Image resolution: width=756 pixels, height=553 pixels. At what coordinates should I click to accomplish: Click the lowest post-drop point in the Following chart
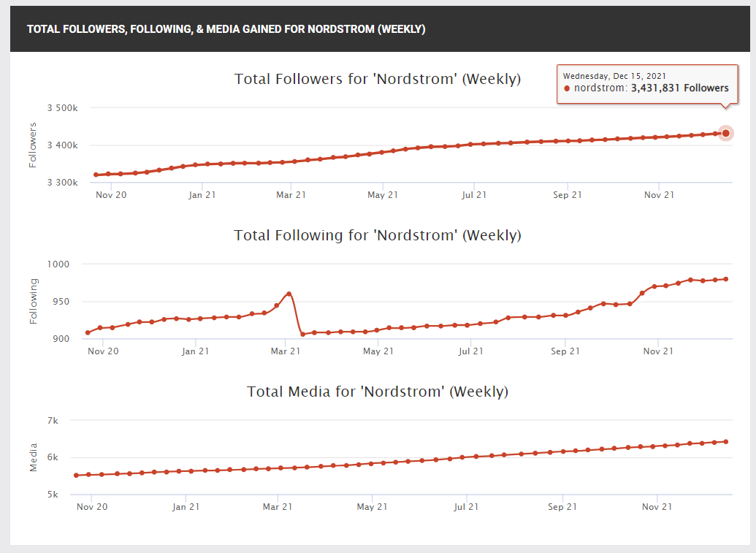tap(303, 334)
